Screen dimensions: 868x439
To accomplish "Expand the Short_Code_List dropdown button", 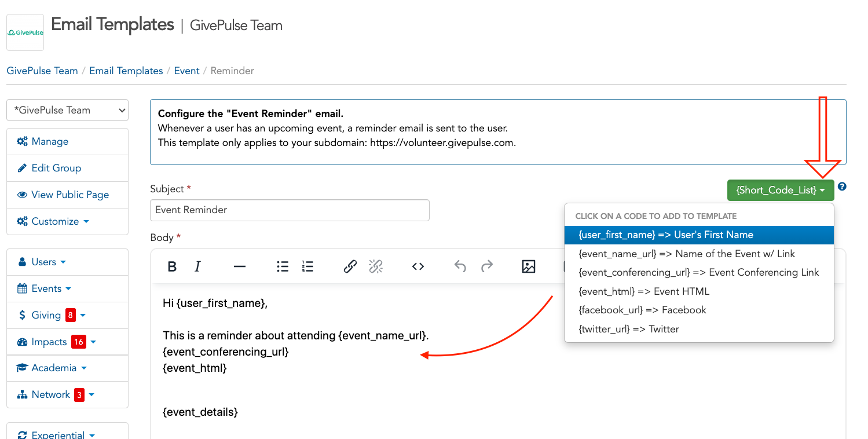I will pos(780,190).
